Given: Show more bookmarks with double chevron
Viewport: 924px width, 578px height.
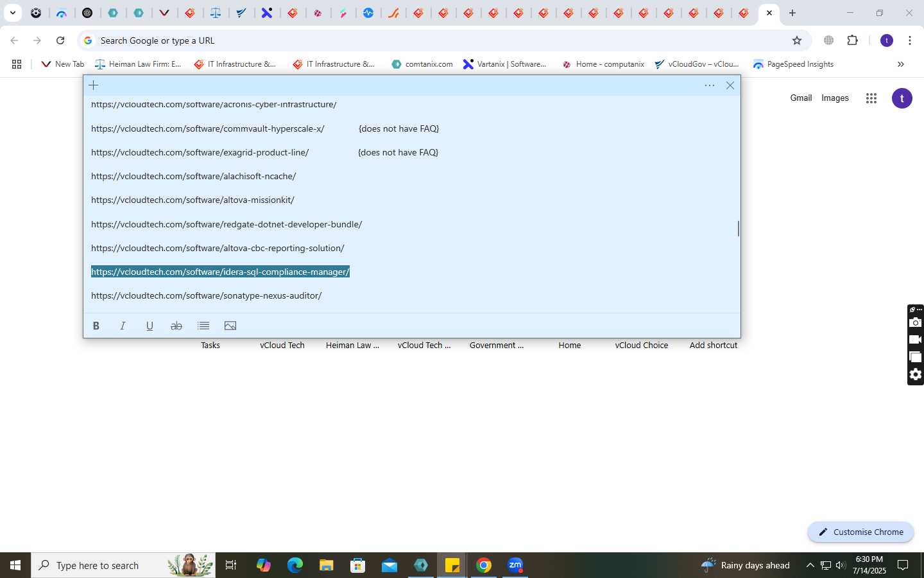Looking at the screenshot, I should pyautogui.click(x=900, y=64).
